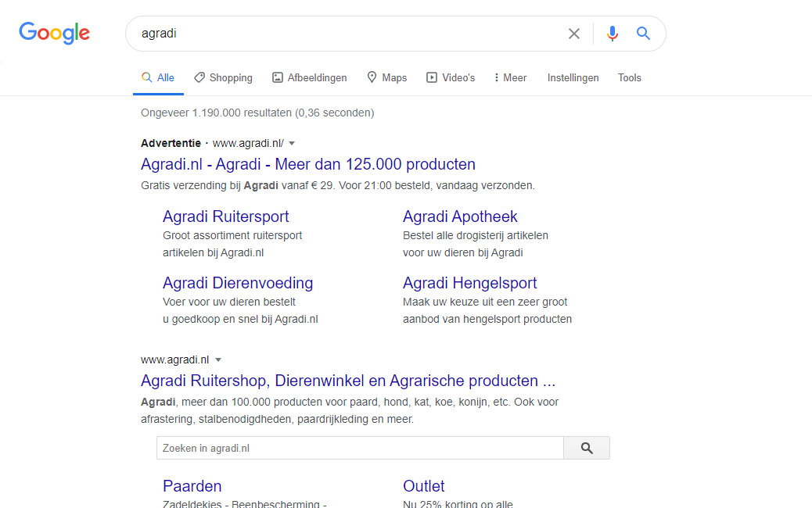Expand the Meer menu

click(x=510, y=77)
